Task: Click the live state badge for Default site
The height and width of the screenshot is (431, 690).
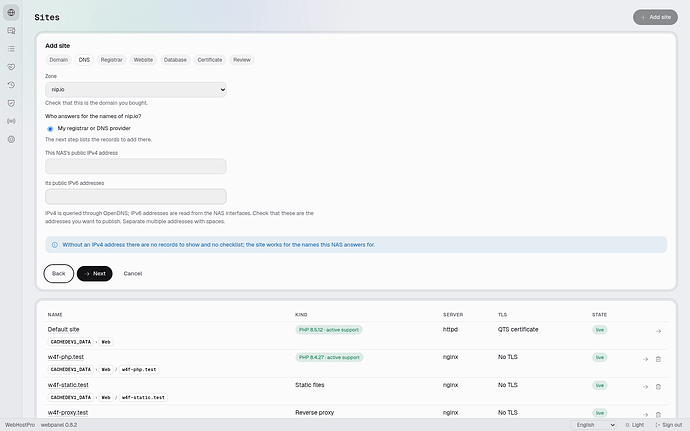Action: click(x=600, y=330)
